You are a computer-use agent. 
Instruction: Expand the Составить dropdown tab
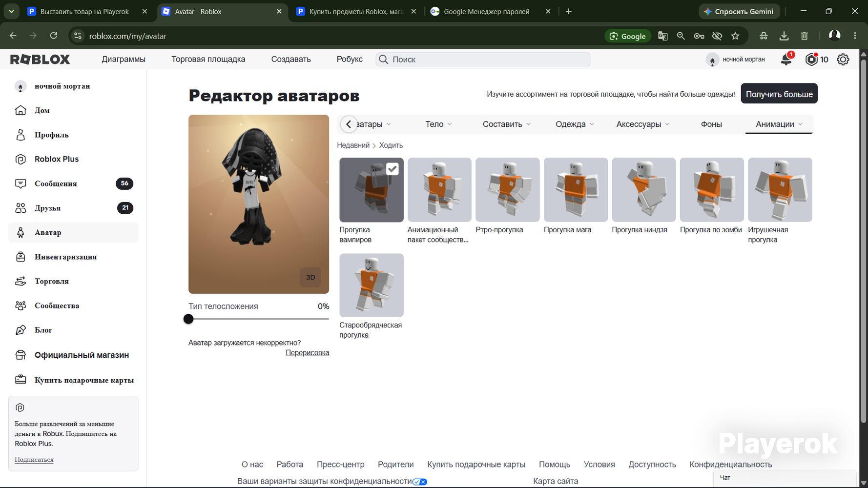tap(506, 124)
